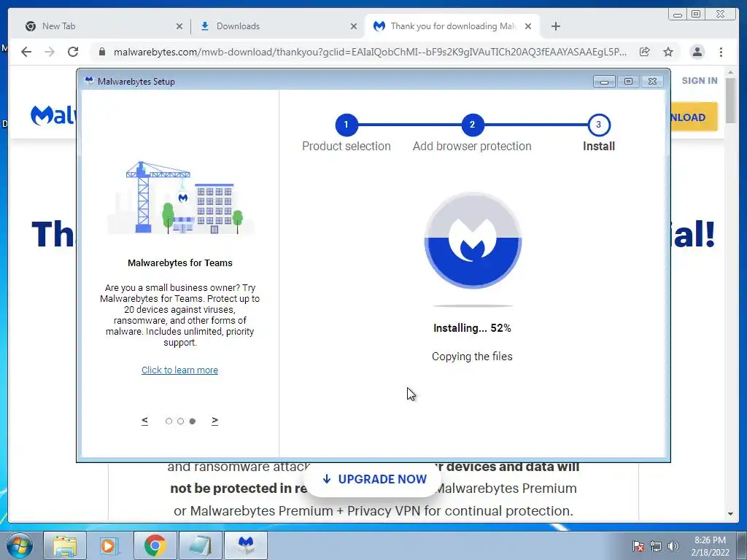Click the Malwarebytes logo on the webpage
This screenshot has width=747, height=560.
(53, 116)
